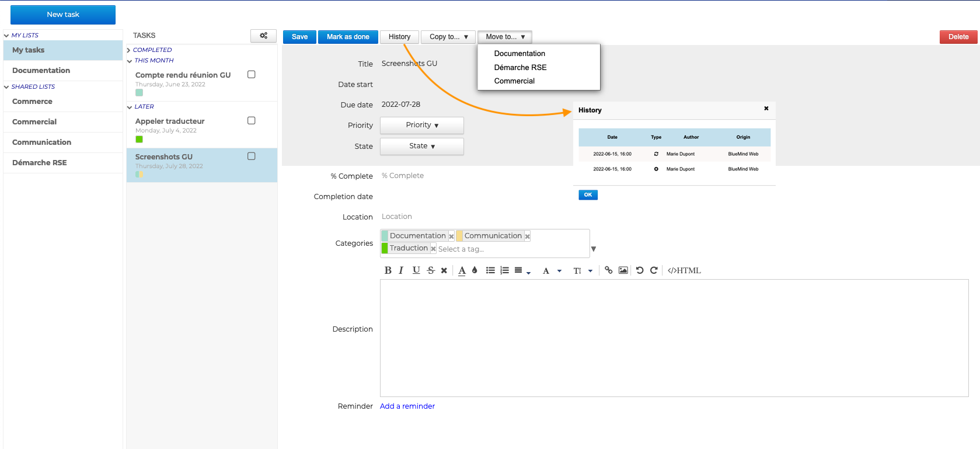
Task: Insert a numbered list in description
Action: pyautogui.click(x=504, y=270)
